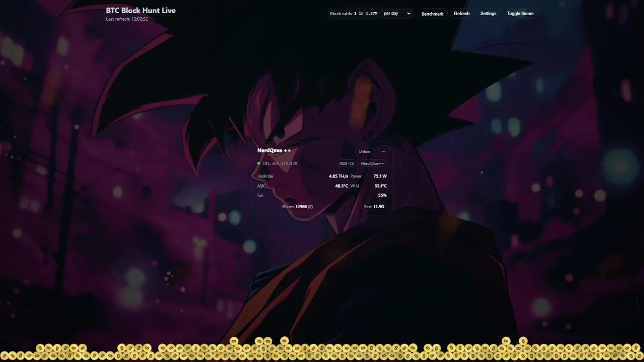Click the 75.1 W power value
The height and width of the screenshot is (362, 644).
point(380,176)
